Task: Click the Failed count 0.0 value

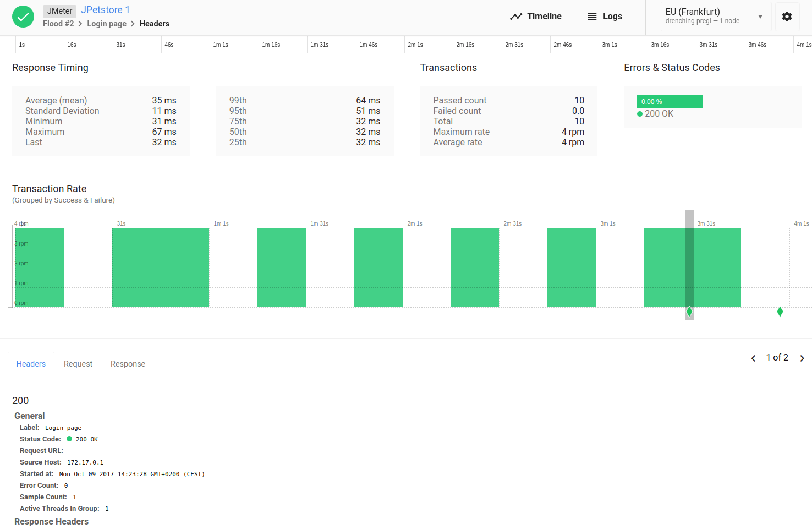Action: click(578, 111)
